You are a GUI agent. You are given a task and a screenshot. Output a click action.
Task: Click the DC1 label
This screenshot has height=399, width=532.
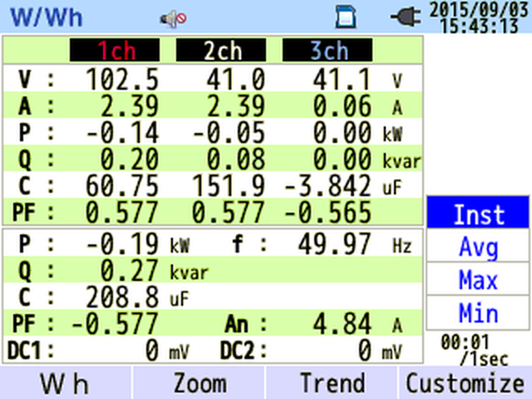tap(24, 350)
